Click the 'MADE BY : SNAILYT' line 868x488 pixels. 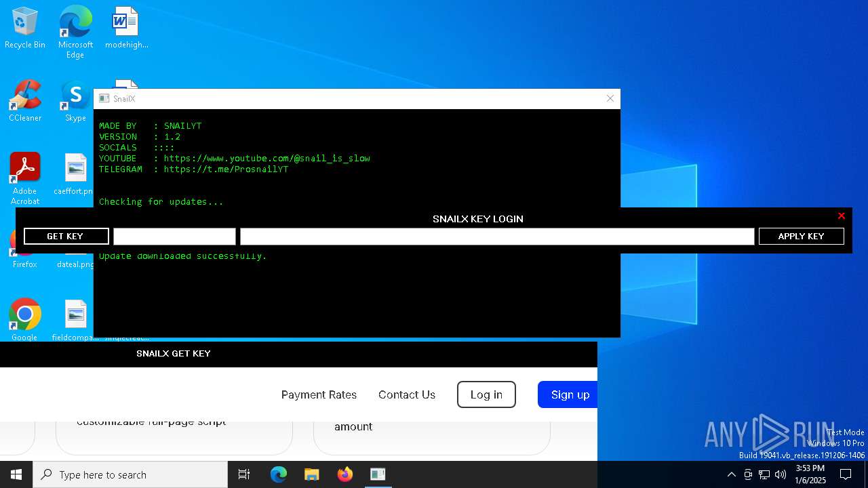tap(150, 125)
